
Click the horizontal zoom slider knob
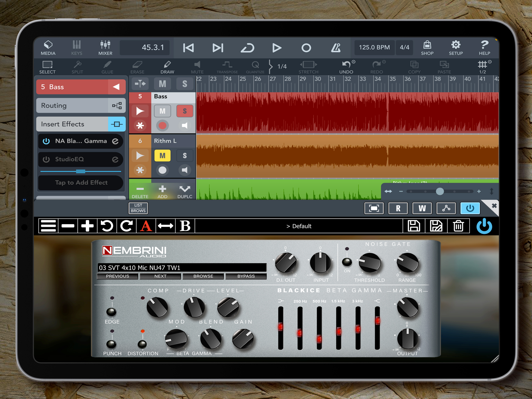pos(440,191)
